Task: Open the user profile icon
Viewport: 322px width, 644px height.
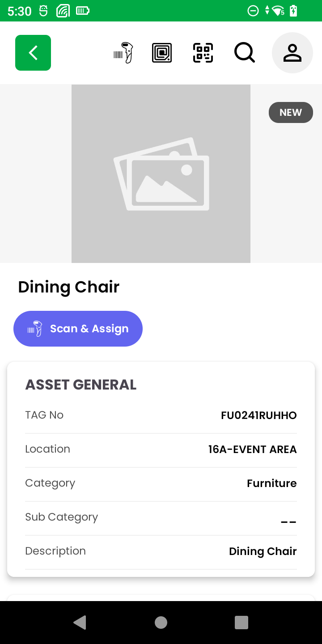Action: (292, 53)
